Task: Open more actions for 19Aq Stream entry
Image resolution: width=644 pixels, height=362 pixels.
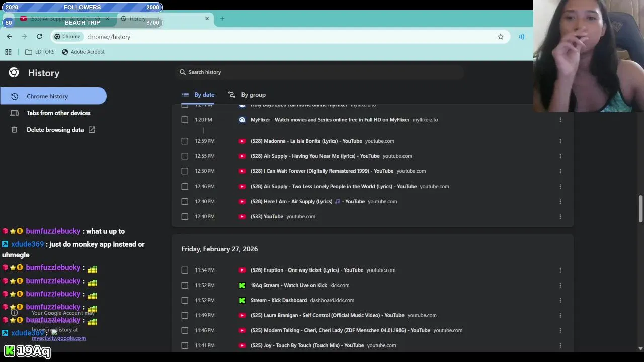Action: point(560,286)
